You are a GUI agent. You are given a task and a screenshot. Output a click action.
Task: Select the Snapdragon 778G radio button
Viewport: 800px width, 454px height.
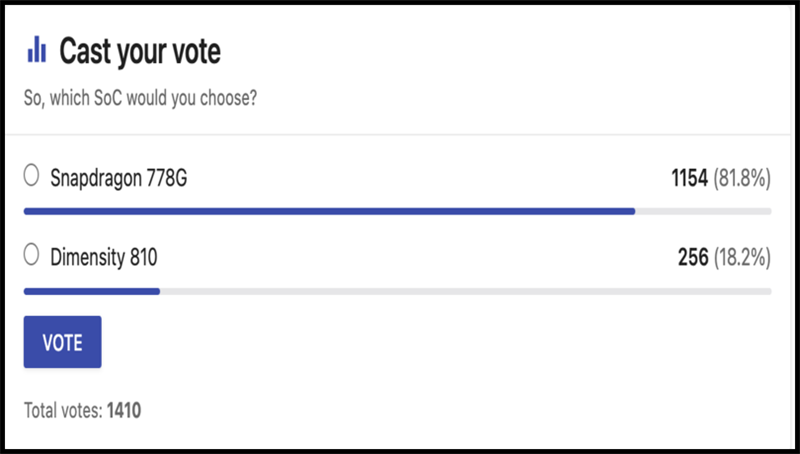[x=31, y=176]
